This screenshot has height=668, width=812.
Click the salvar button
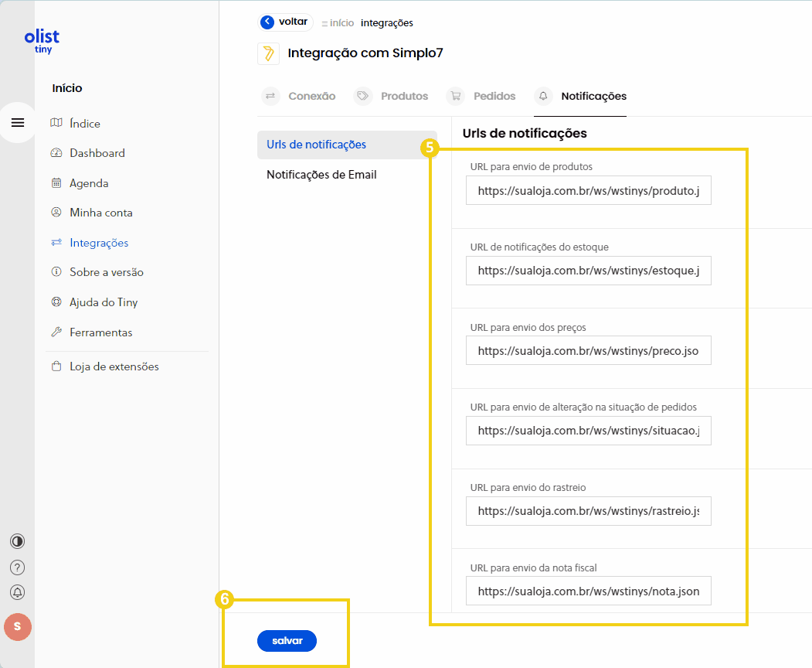287,641
